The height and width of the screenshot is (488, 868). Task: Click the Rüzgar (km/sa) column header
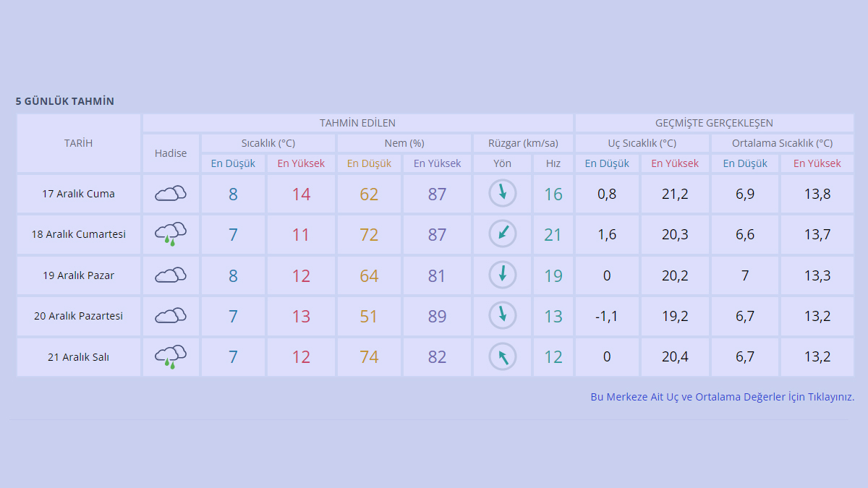coord(522,143)
